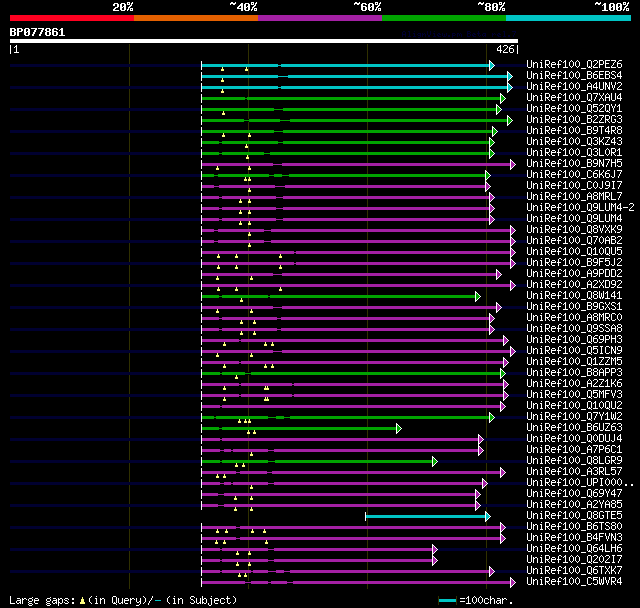This screenshot has width=640, height=608.
Task: Click the green arrowhead ending the Q8W141 alignment
Action: 478,296
